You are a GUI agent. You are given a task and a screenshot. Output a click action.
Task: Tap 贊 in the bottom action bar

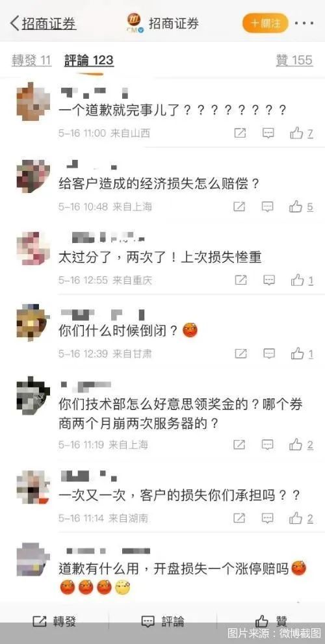coord(272,621)
